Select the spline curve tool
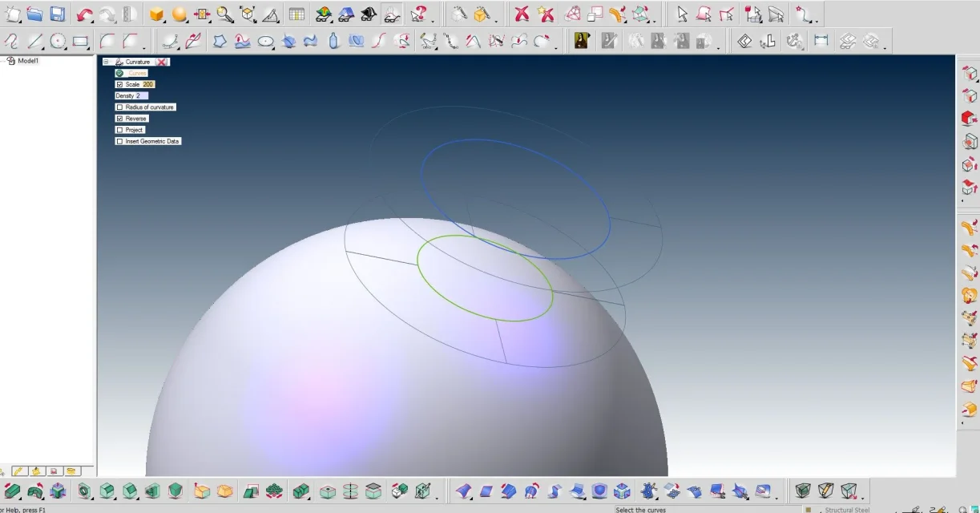 (x=11, y=41)
